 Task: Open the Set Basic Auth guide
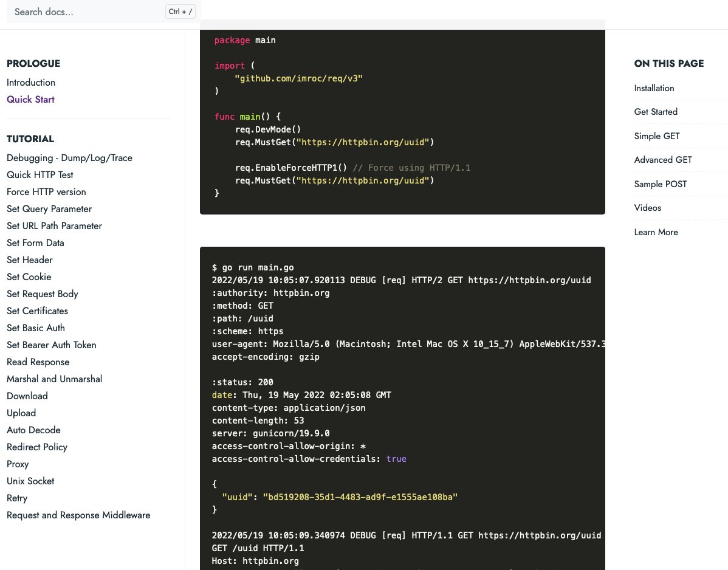coord(35,328)
